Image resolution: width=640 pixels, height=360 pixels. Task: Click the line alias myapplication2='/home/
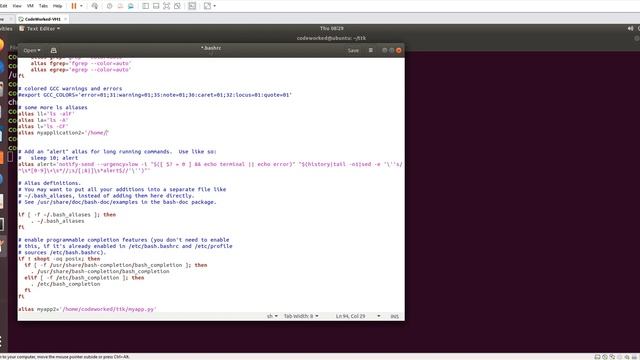[x=63, y=133]
